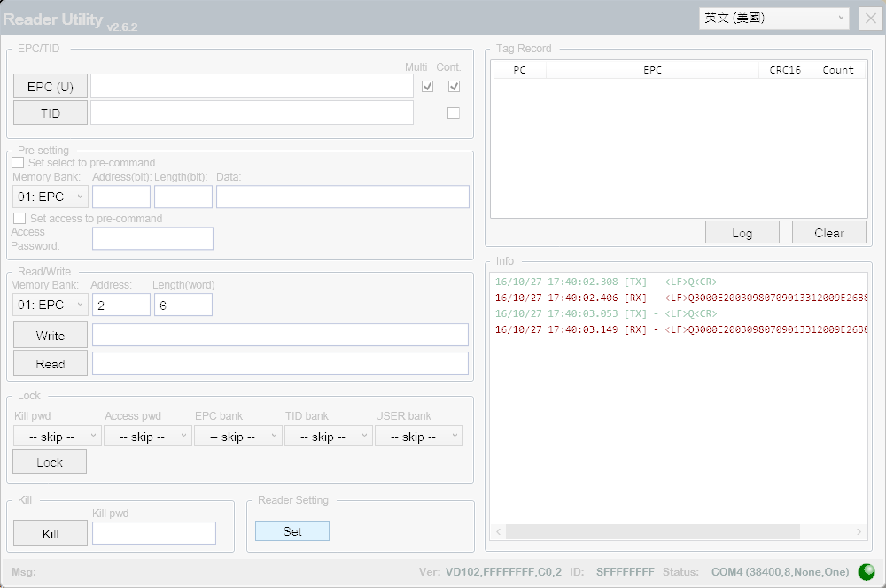Click the Address(bit) input field
Viewport: 886px width, 588px height.
(121, 197)
